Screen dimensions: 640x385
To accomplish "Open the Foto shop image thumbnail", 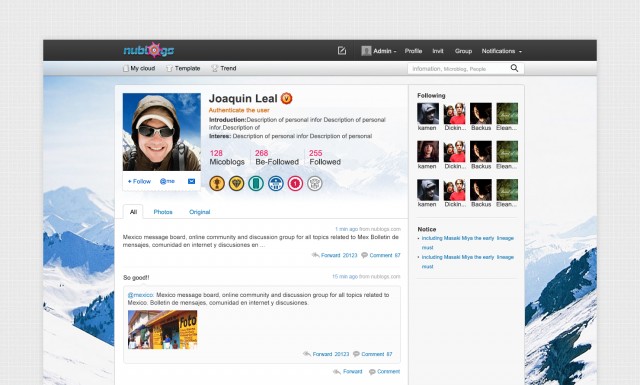I will pos(162,329).
